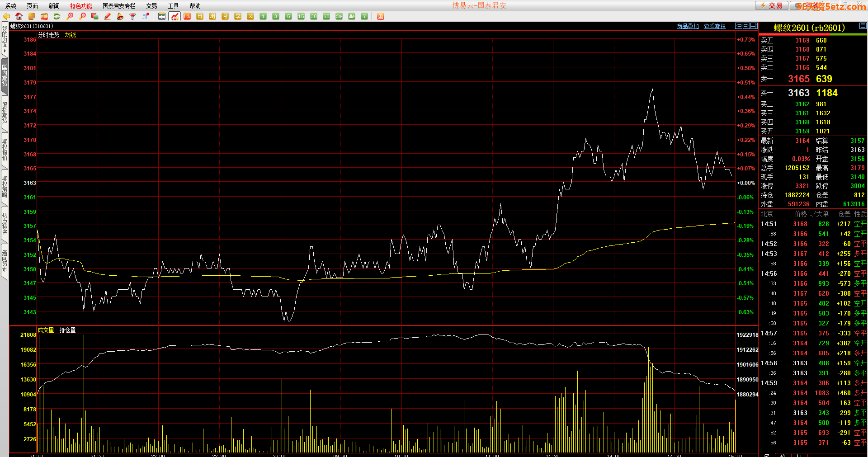Click the zoom in magnifier icon
The image size is (868, 457).
coord(70,16)
